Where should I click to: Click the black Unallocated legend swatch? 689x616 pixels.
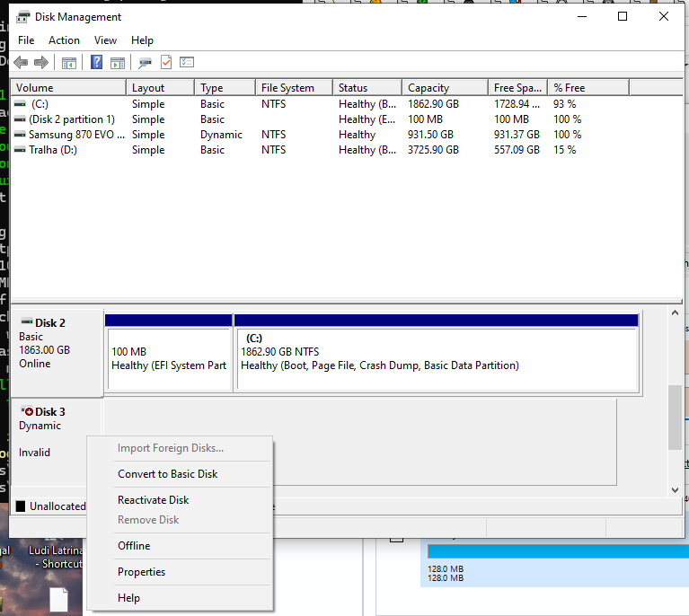coord(21,506)
